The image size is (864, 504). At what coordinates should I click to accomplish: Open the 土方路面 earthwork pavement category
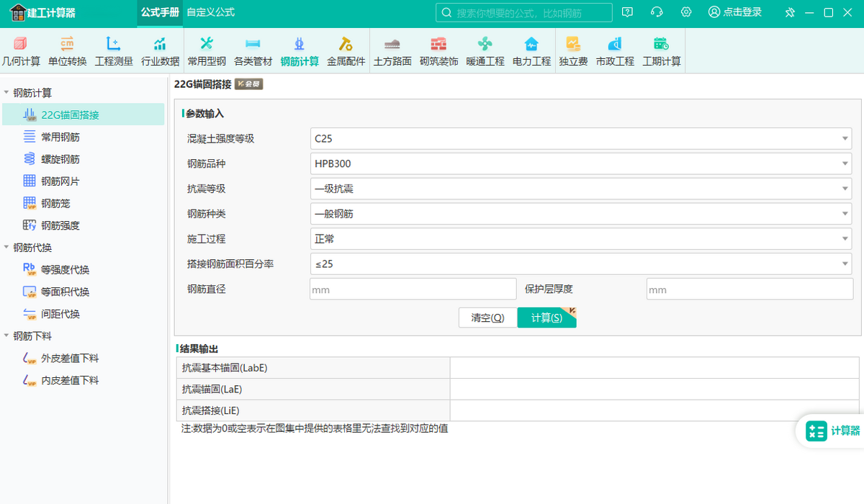pos(392,45)
